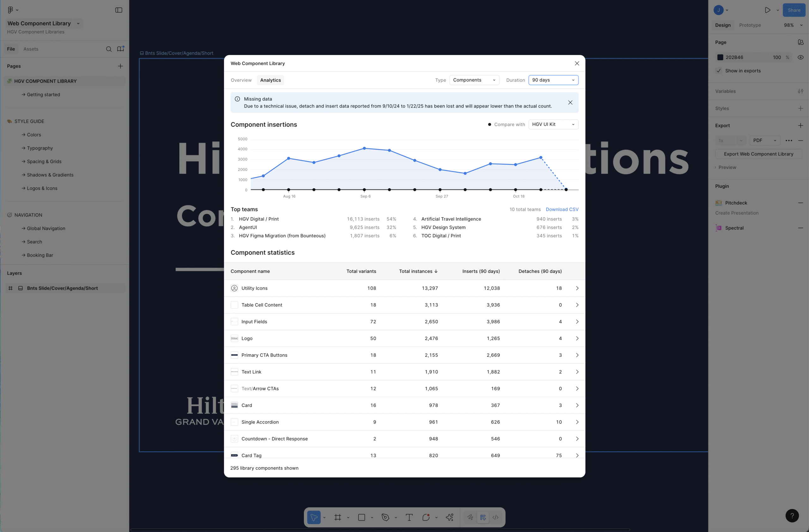Toggle visibility of the 202B46 page fill
Viewport: 809px width, 532px height.
coord(801,57)
